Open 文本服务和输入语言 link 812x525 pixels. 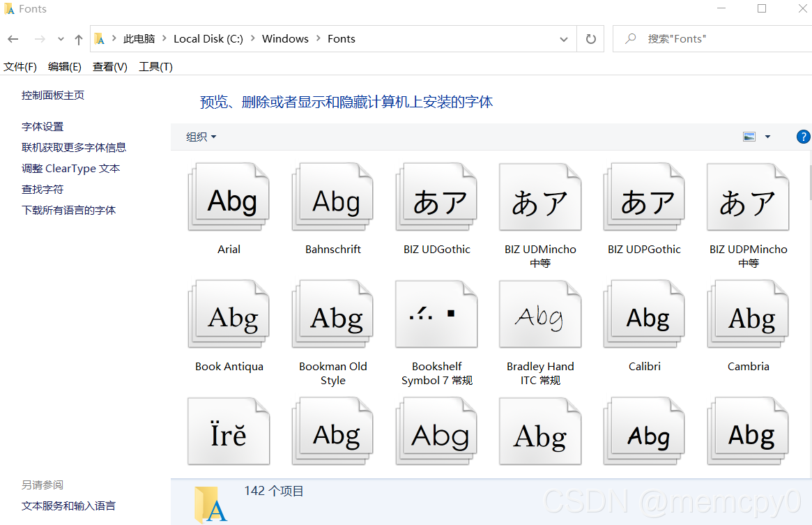tap(68, 505)
